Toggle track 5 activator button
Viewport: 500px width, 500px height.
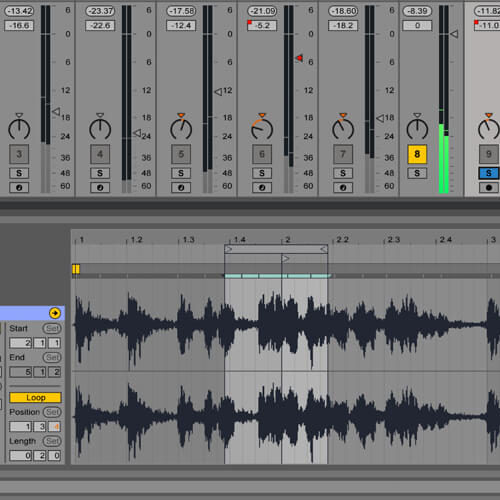tap(181, 154)
